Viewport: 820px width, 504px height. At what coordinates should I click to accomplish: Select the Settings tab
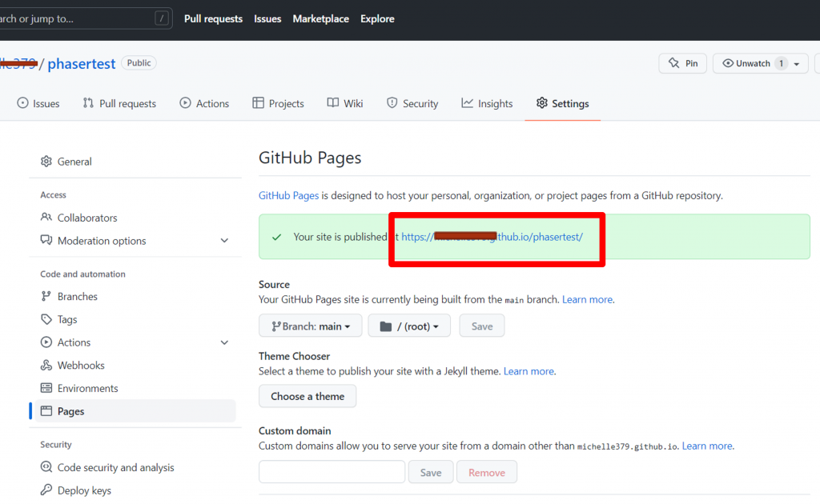[563, 103]
